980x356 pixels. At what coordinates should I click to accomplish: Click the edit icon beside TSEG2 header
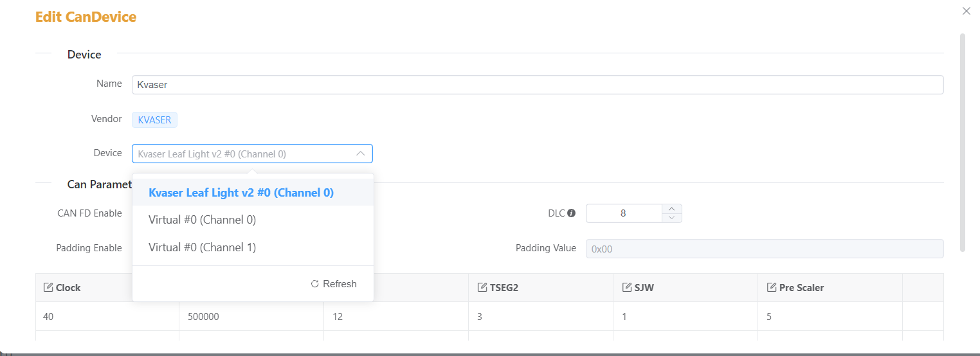482,287
